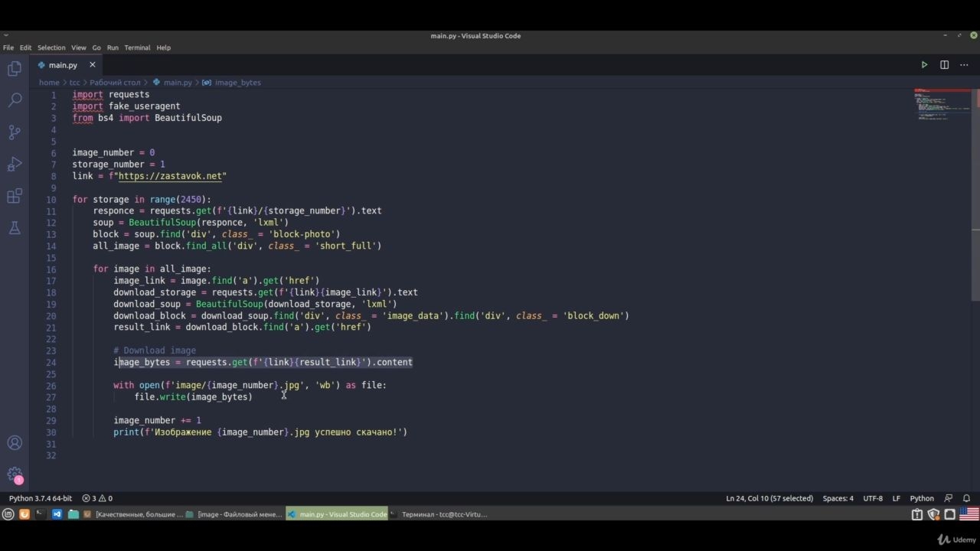
Task: Switch to main.py - Visual Studio Code taskbar entry
Action: [338, 514]
